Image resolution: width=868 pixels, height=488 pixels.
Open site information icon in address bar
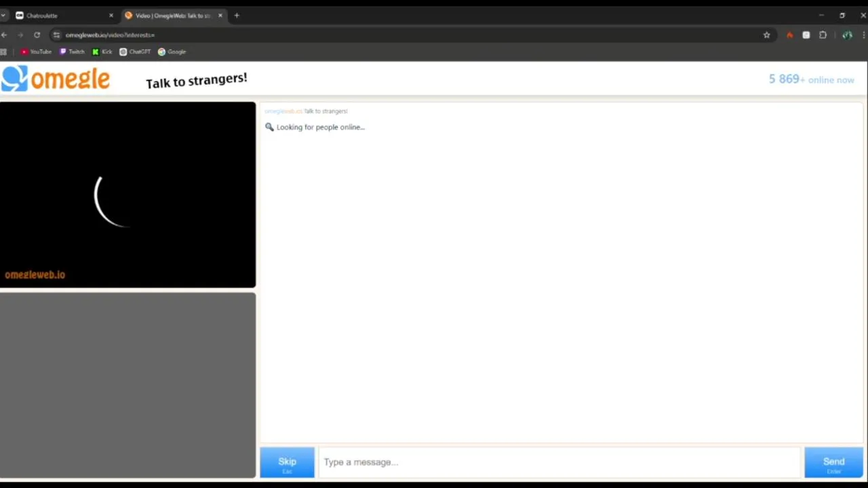tap(56, 35)
